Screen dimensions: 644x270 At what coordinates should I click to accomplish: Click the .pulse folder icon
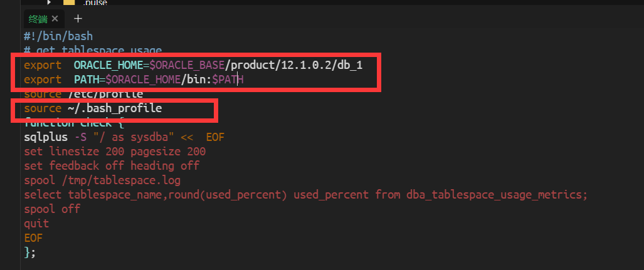[x=68, y=2]
